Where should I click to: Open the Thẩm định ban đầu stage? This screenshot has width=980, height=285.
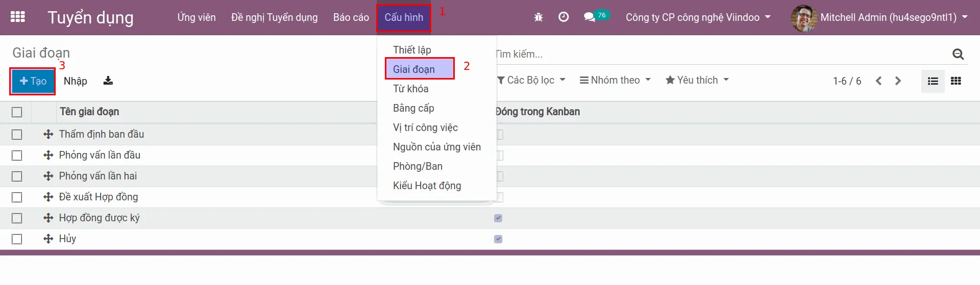[x=102, y=134]
